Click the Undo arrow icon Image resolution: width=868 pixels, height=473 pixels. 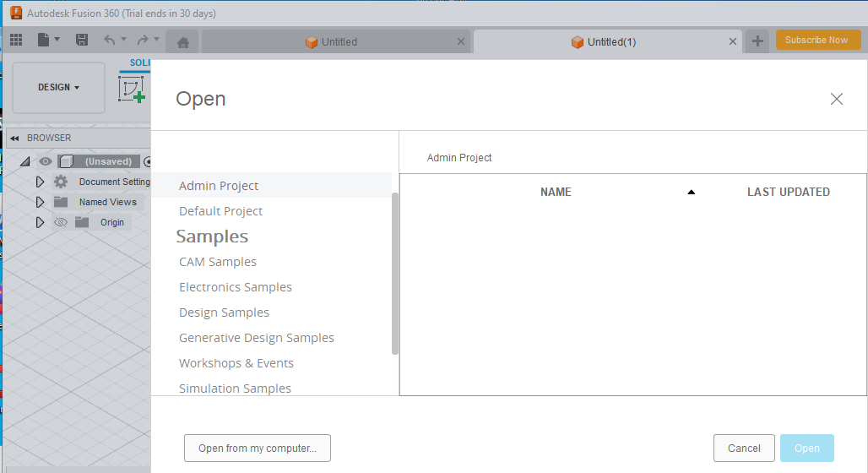[x=109, y=40]
